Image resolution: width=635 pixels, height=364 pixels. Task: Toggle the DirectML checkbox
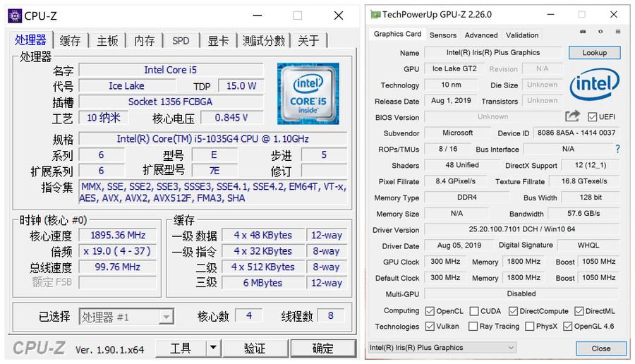[x=579, y=311]
